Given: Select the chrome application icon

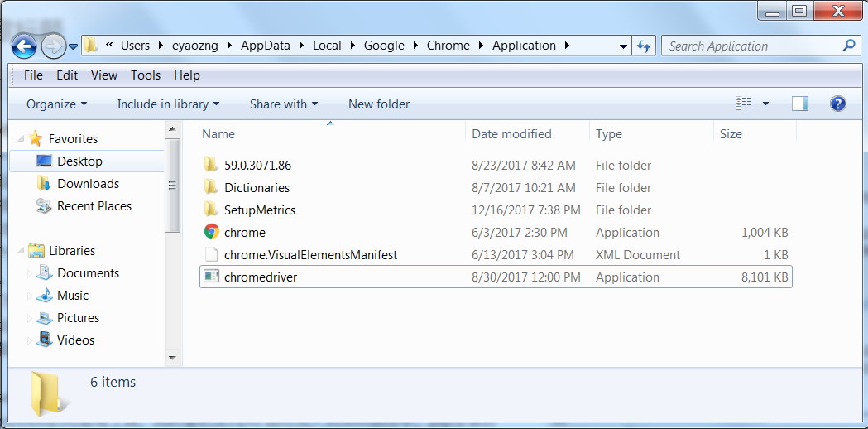Looking at the screenshot, I should [211, 232].
